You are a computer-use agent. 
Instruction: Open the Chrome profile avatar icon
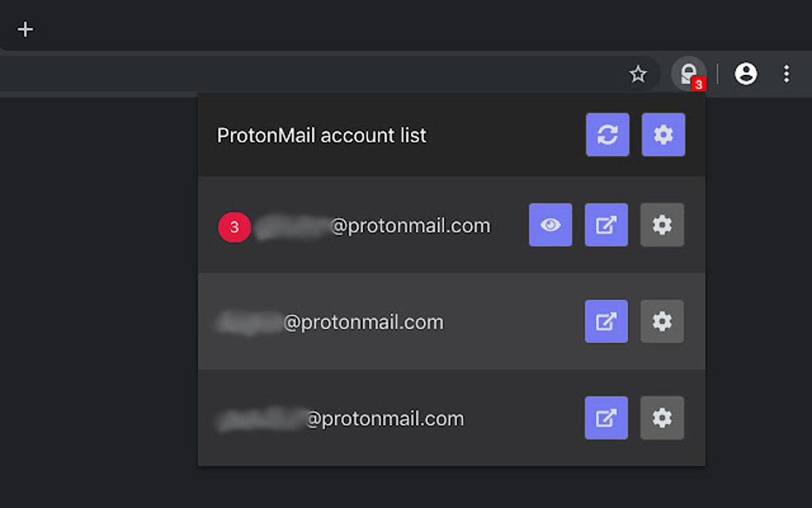[745, 73]
